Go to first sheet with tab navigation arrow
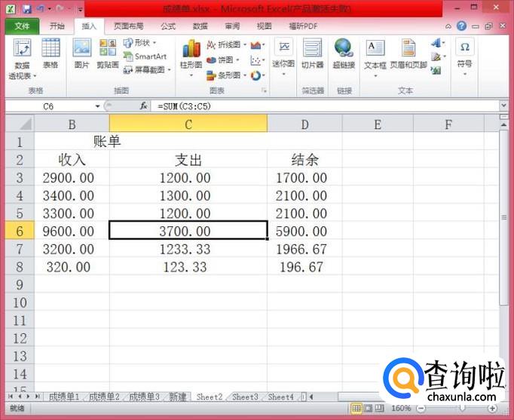514x420 pixels. 11,397
